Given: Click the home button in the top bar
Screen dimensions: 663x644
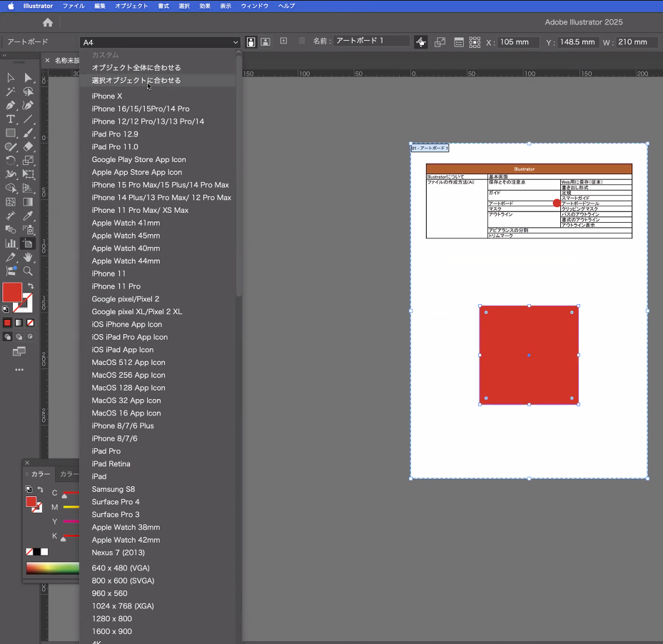Looking at the screenshot, I should point(47,23).
